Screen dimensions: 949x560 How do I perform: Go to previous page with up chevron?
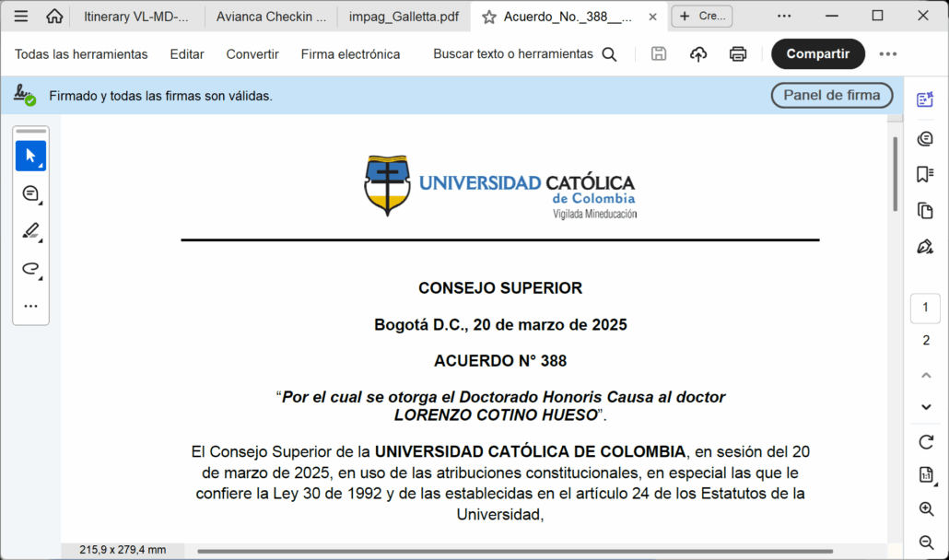tap(926, 376)
